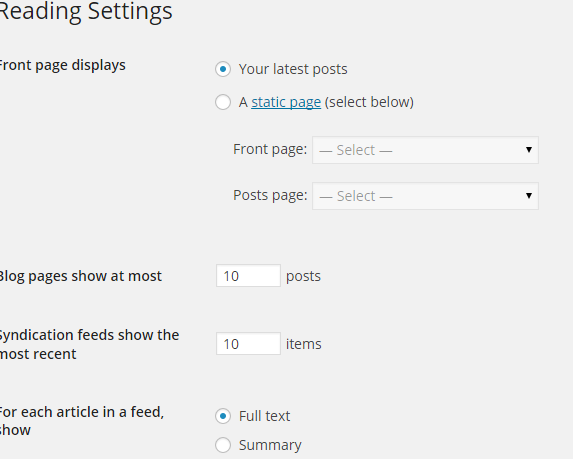Open the Front page select dropdown
573x459 pixels.
click(x=425, y=150)
